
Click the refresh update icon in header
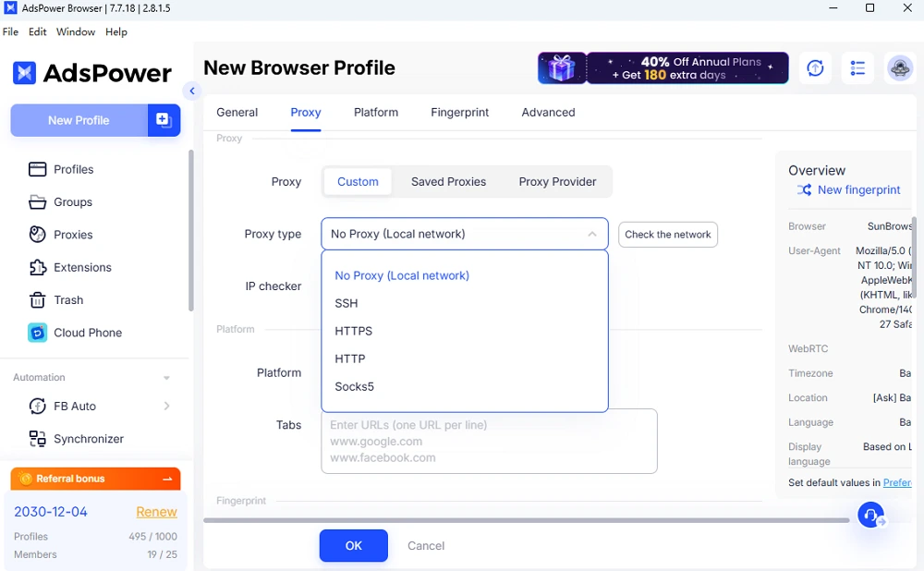click(815, 68)
